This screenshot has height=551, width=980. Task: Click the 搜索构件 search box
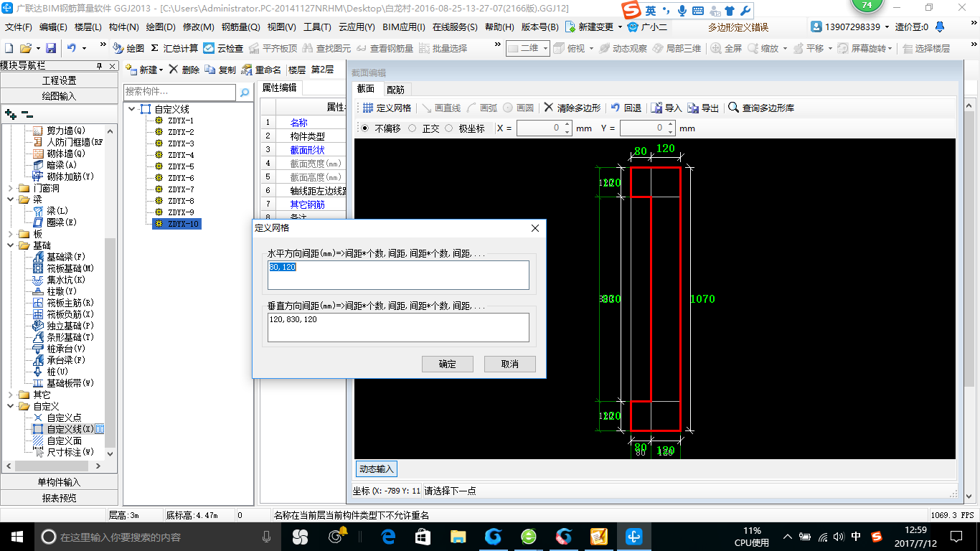[179, 92]
